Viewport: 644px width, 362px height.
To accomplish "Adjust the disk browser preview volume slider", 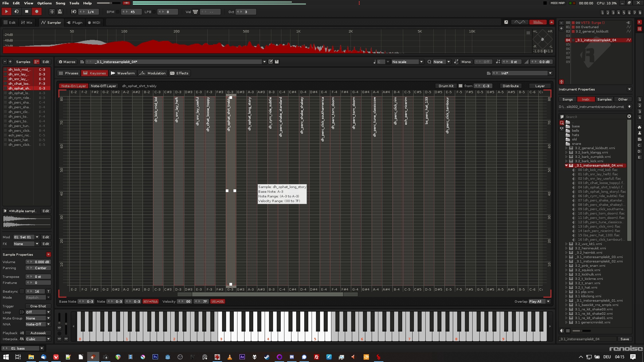I will (581, 331).
